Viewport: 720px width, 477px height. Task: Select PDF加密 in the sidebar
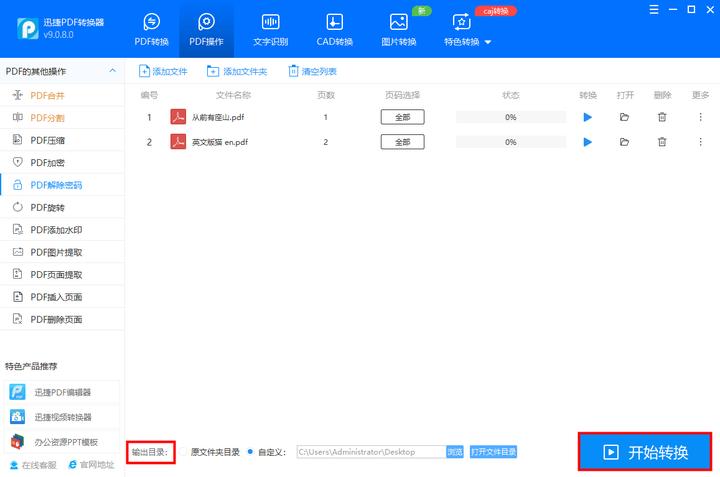(x=62, y=163)
